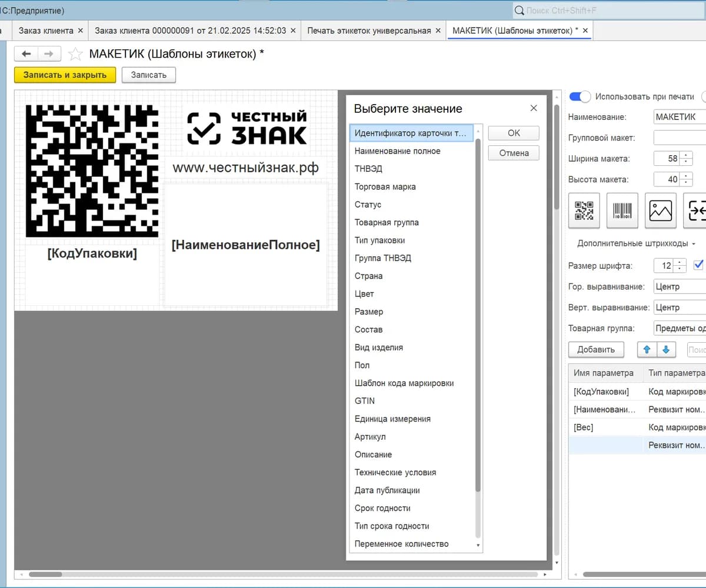This screenshot has height=588, width=706.
Task: Close the Печать этикеток универсальная tab
Action: pyautogui.click(x=438, y=31)
